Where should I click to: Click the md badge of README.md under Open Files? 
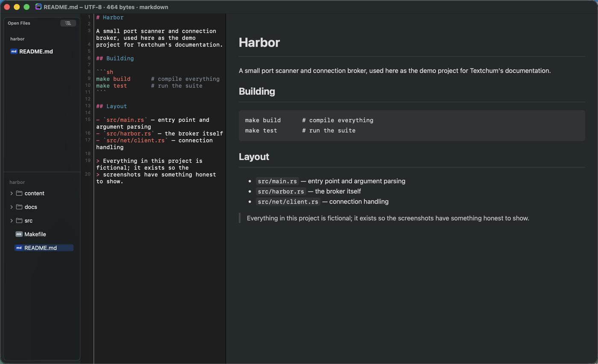pyautogui.click(x=14, y=51)
